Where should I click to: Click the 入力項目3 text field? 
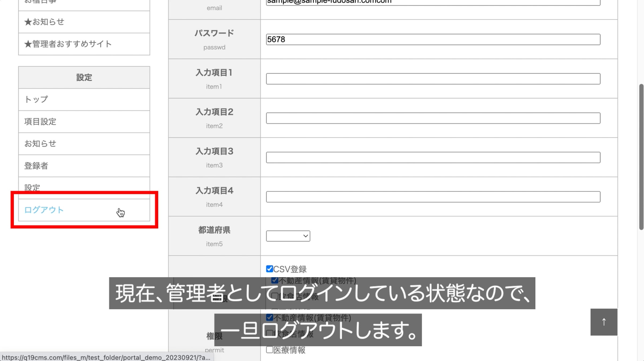click(433, 157)
